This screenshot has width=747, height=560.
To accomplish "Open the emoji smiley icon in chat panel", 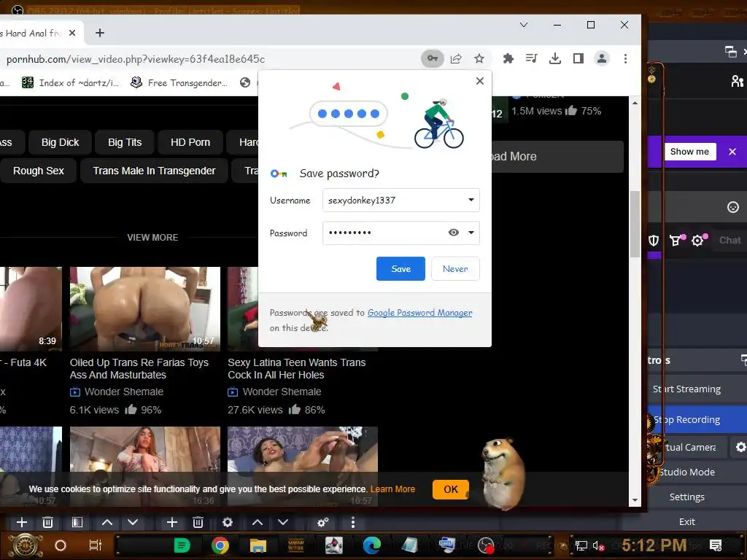I will [x=732, y=207].
